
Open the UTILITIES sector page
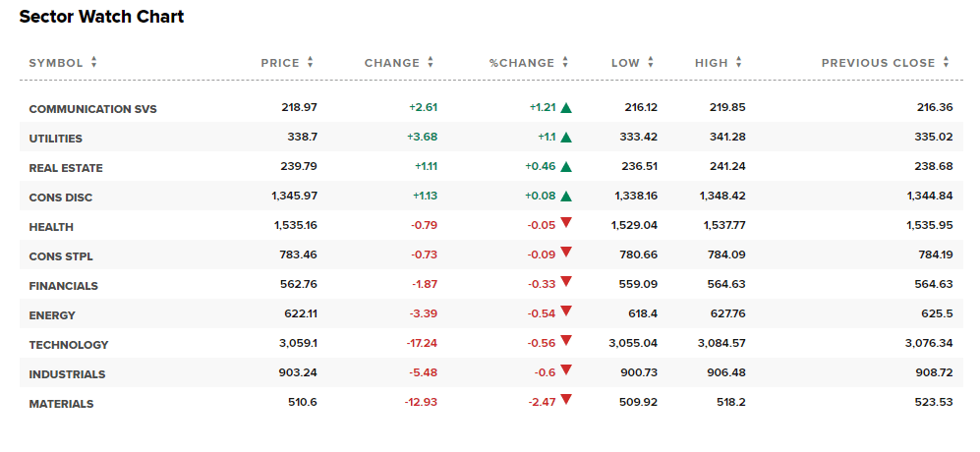pos(56,139)
